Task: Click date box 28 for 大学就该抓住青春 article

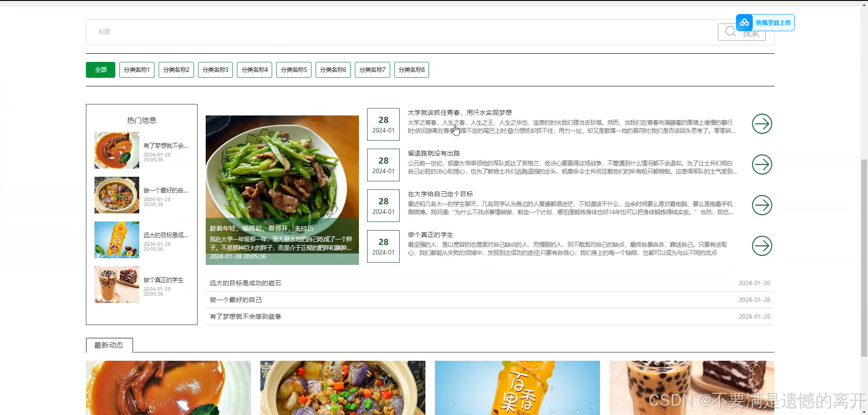Action: coord(383,124)
